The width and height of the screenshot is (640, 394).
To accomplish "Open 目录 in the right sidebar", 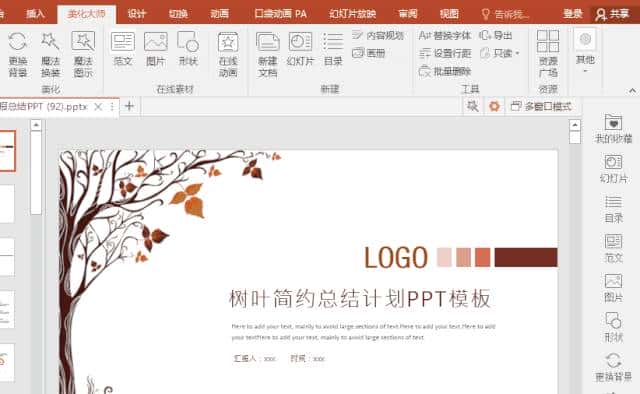I will [613, 209].
